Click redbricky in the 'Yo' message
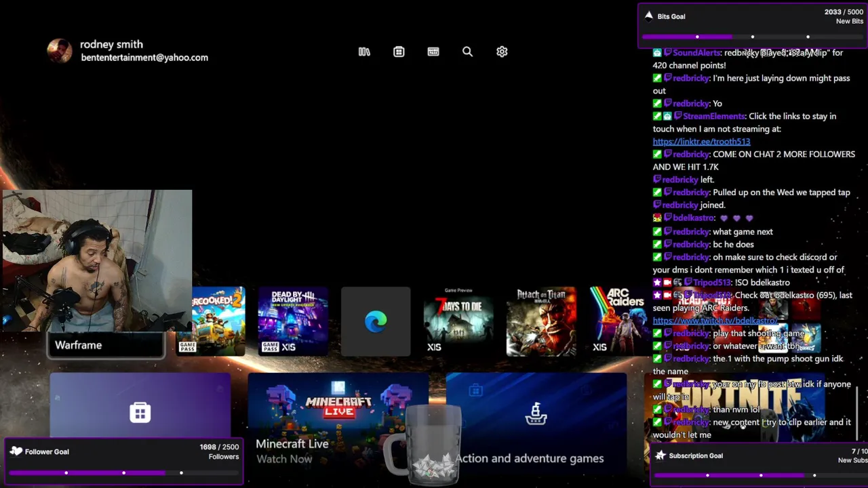The image size is (868, 488). 691,104
